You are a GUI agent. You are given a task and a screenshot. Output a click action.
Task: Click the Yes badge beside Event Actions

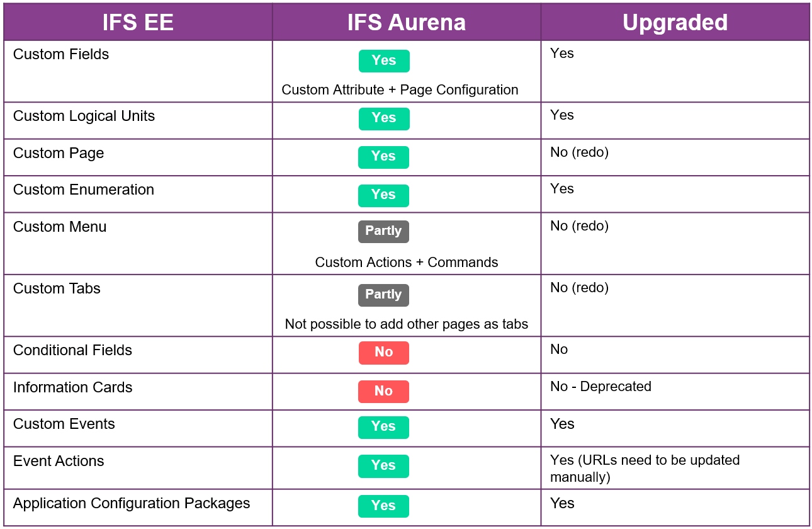point(383,466)
